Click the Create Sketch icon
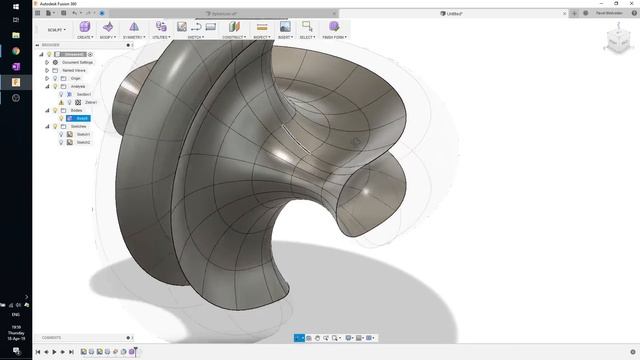The width and height of the screenshot is (640, 360). click(x=182, y=27)
